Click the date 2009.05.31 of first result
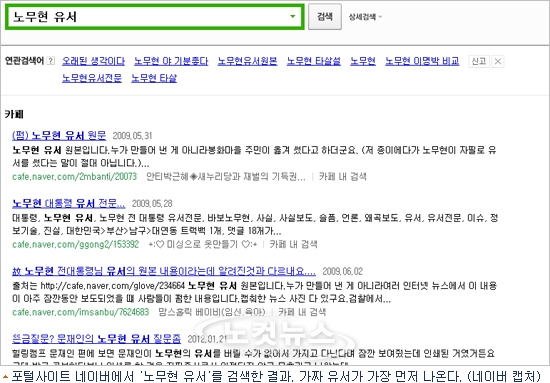 (x=132, y=136)
